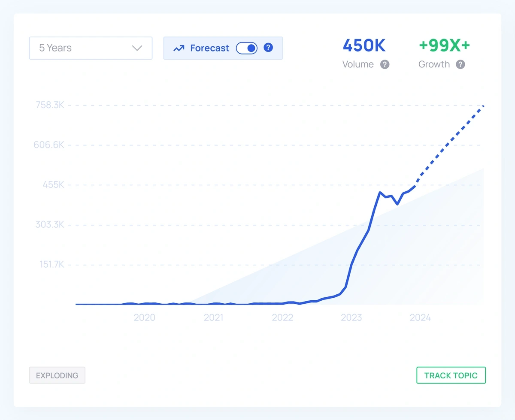Click the Volume caption under 450K

358,64
